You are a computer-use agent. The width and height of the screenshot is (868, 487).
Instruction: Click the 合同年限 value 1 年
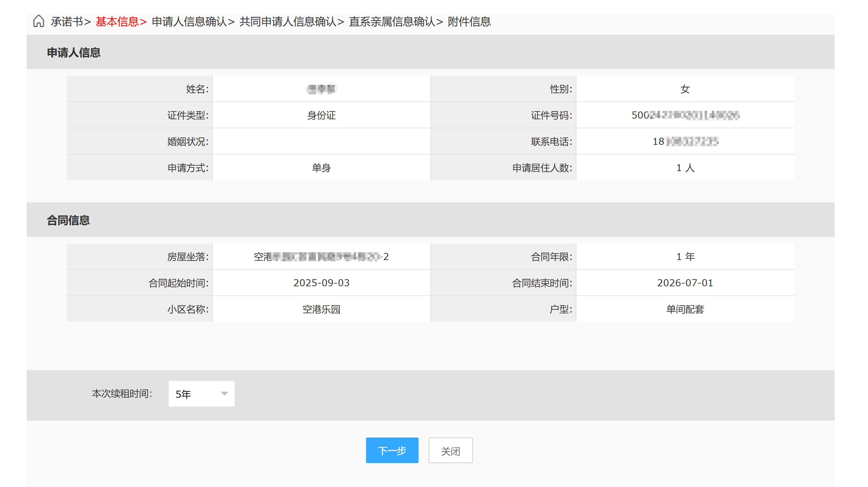[685, 257]
